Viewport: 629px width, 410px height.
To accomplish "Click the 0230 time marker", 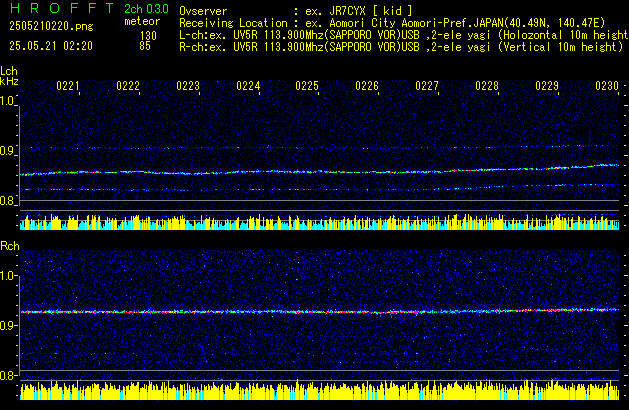I will (x=607, y=86).
